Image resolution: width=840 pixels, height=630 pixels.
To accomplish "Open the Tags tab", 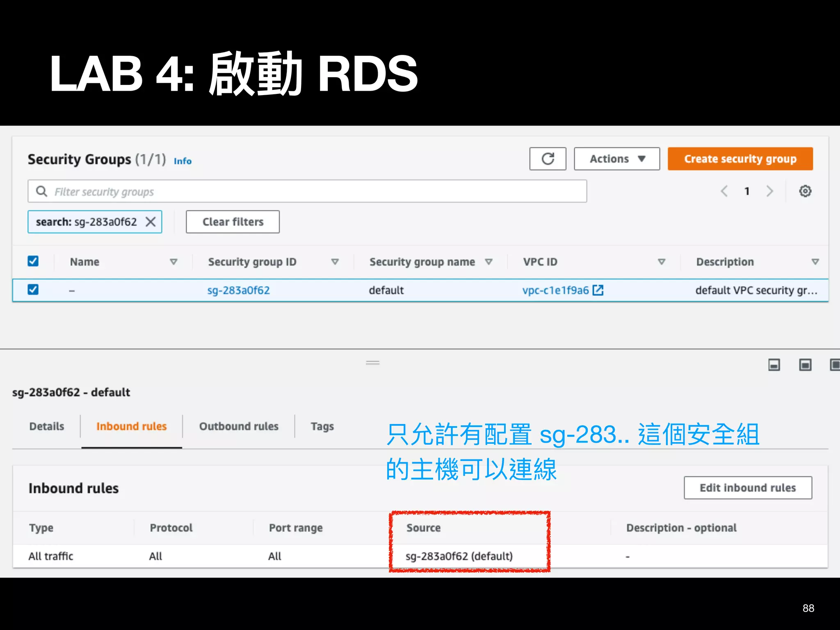I will [322, 427].
